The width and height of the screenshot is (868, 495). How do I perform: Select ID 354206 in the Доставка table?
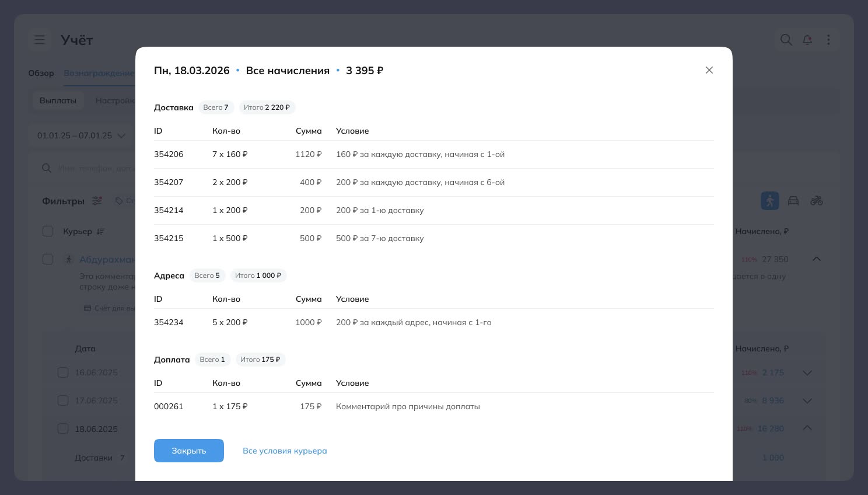[169, 154]
